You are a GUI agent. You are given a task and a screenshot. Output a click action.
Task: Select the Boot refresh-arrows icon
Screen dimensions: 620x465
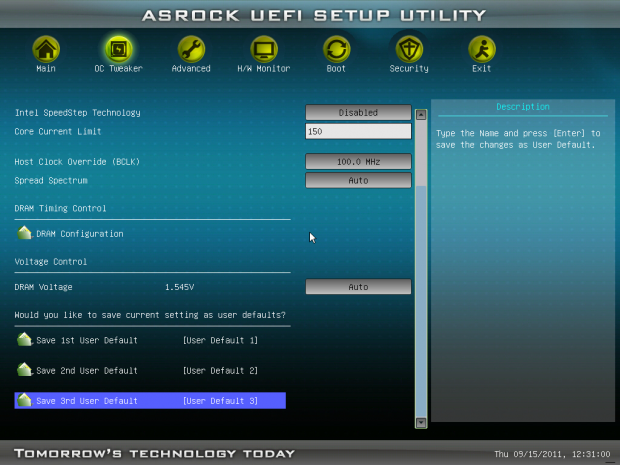click(x=336, y=49)
